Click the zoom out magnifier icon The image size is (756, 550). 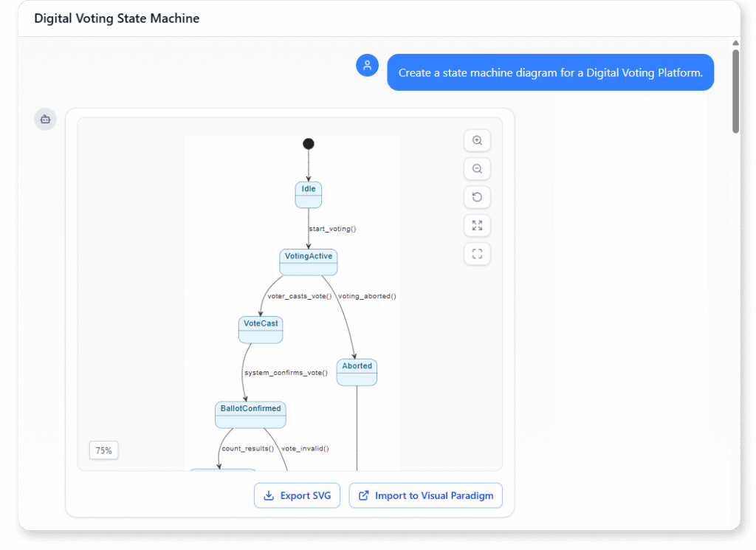tap(477, 169)
